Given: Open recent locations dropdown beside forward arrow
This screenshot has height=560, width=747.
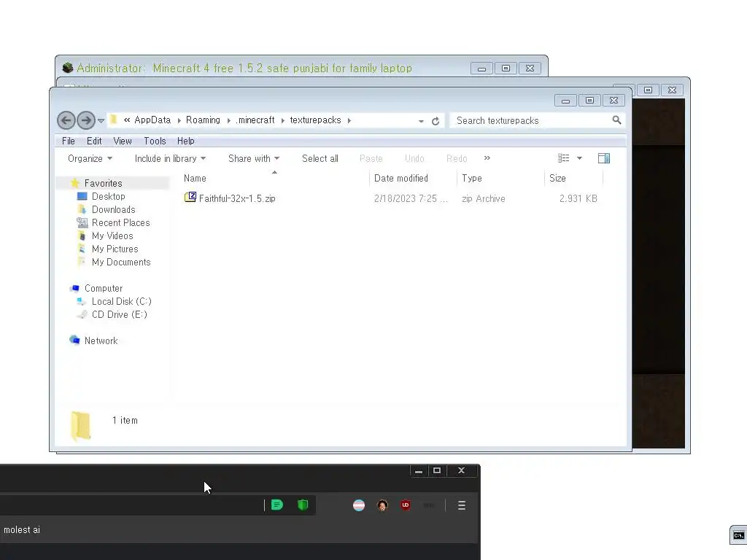Looking at the screenshot, I should coord(101,121).
